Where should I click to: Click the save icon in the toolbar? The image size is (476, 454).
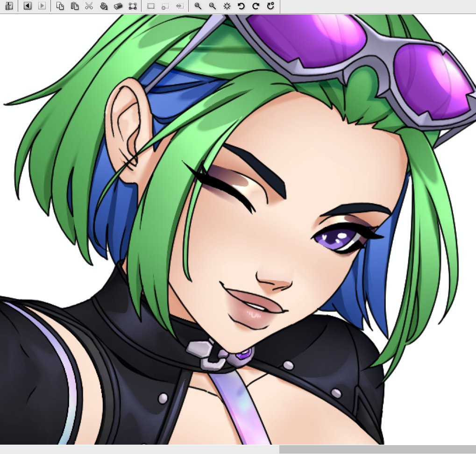[x=9, y=6]
